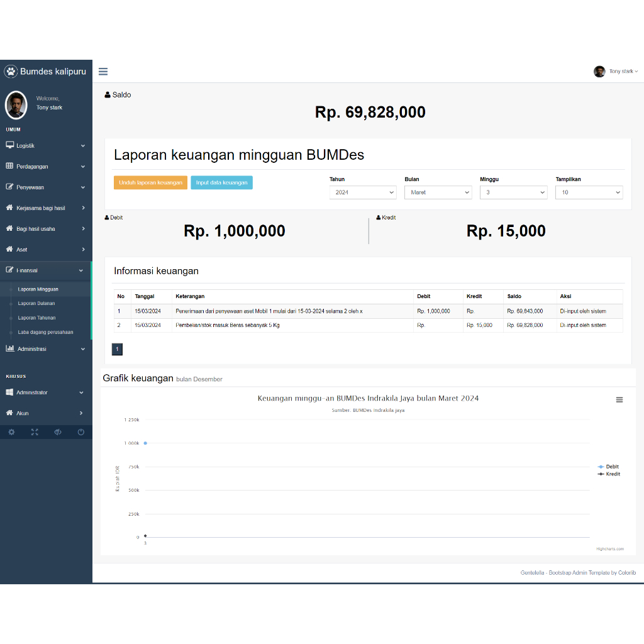Click the Penyewaan edit icon

tap(9, 187)
